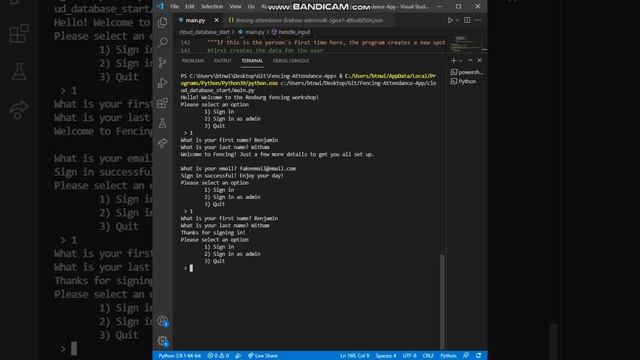Show errors and warnings count
The image size is (640, 360).
218,356
